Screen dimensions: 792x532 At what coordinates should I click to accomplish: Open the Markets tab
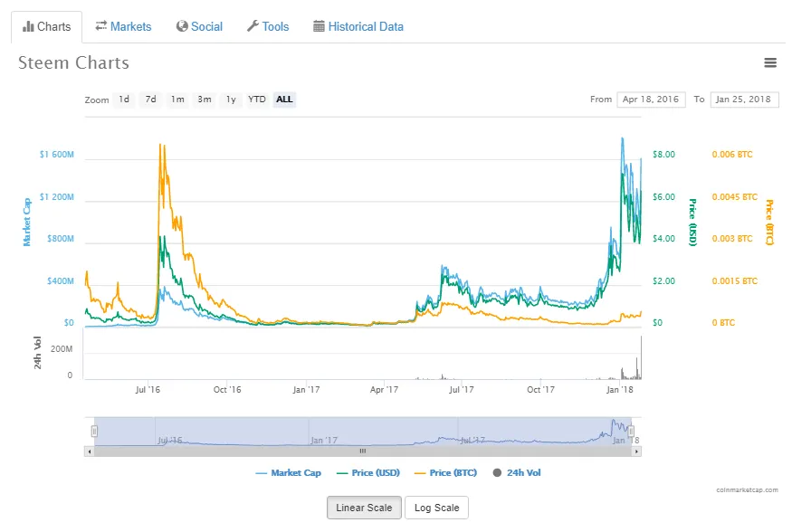pos(123,27)
